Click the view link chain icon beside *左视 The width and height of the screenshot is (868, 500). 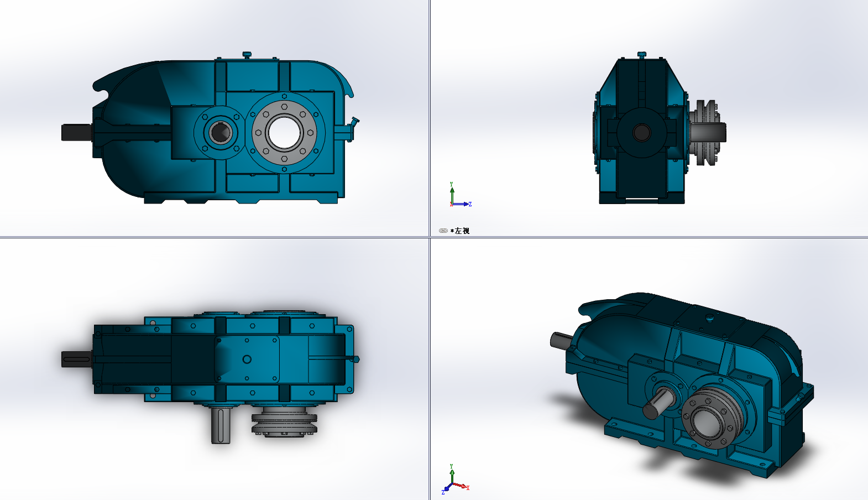(443, 231)
